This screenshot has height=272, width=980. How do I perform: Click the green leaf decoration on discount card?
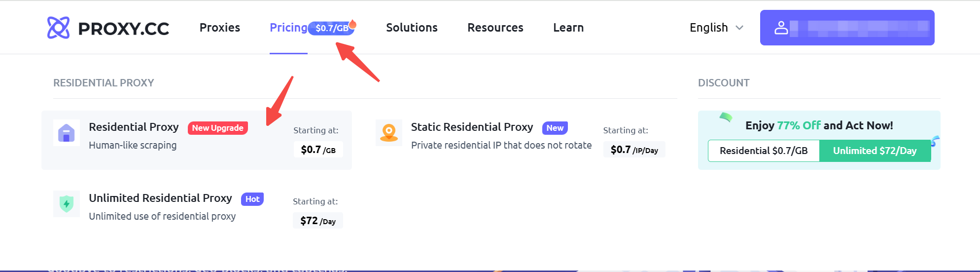[726, 117]
